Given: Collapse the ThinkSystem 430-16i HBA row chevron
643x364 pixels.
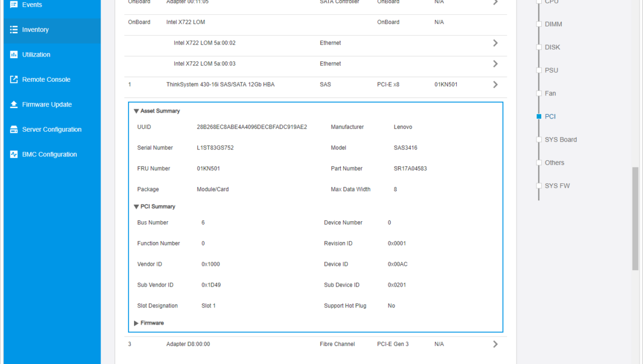Looking at the screenshot, I should point(495,85).
